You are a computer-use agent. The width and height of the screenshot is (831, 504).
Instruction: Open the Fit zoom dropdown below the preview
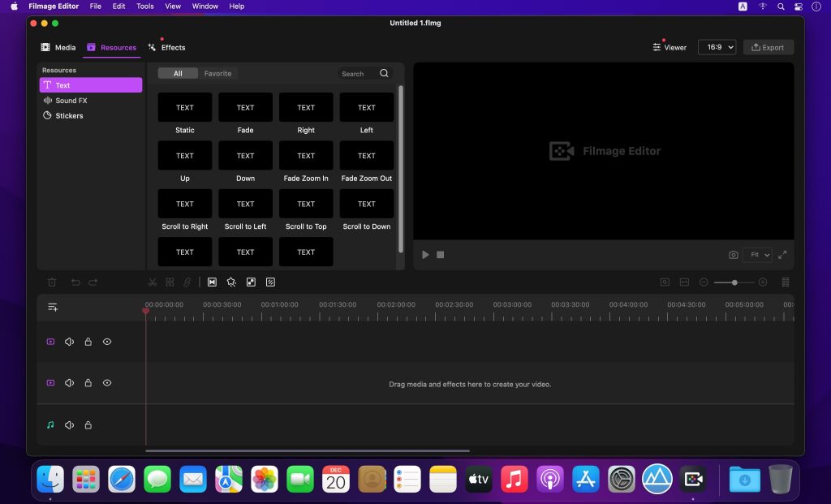click(x=757, y=254)
